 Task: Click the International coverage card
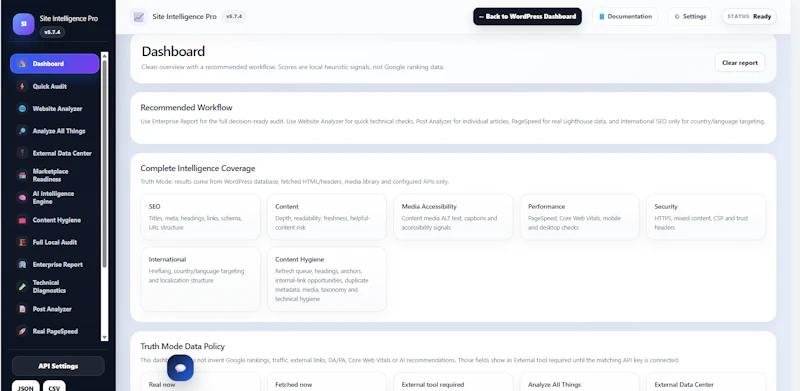tap(201, 279)
